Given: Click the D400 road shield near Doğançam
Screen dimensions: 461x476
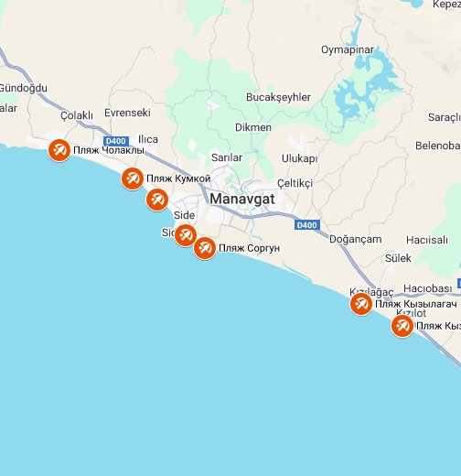Looking at the screenshot, I should point(307,225).
